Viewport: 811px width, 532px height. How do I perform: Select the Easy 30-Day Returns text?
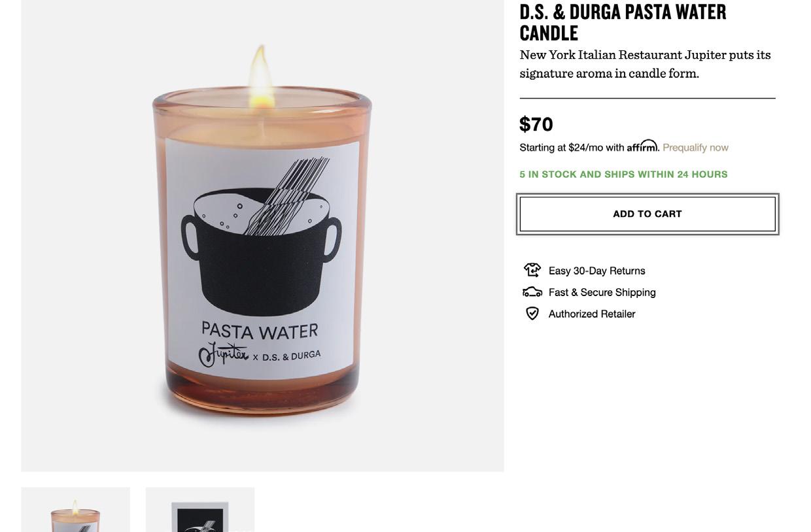(596, 271)
